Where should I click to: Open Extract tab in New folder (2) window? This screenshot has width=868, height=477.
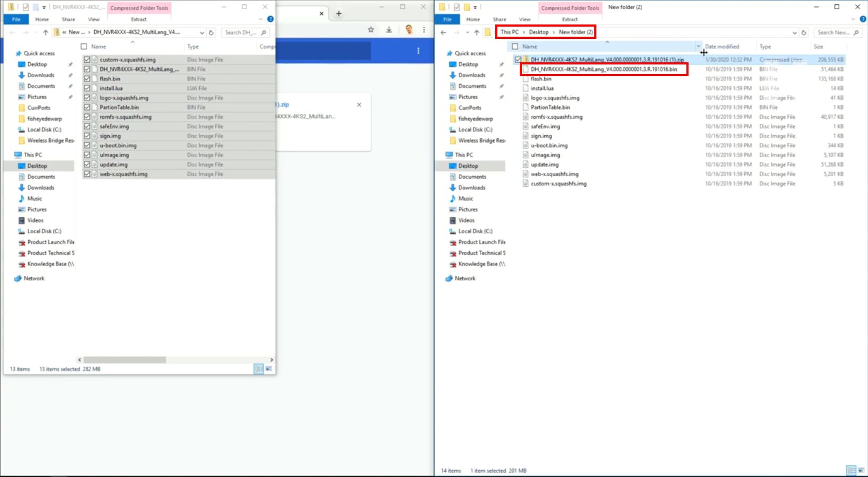(x=570, y=19)
